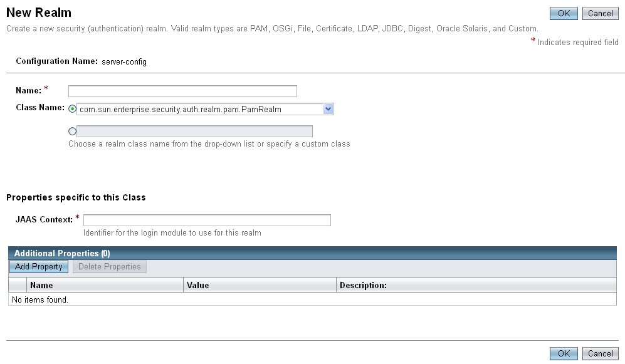Select the custom class radio button
The image size is (625, 364).
click(72, 131)
